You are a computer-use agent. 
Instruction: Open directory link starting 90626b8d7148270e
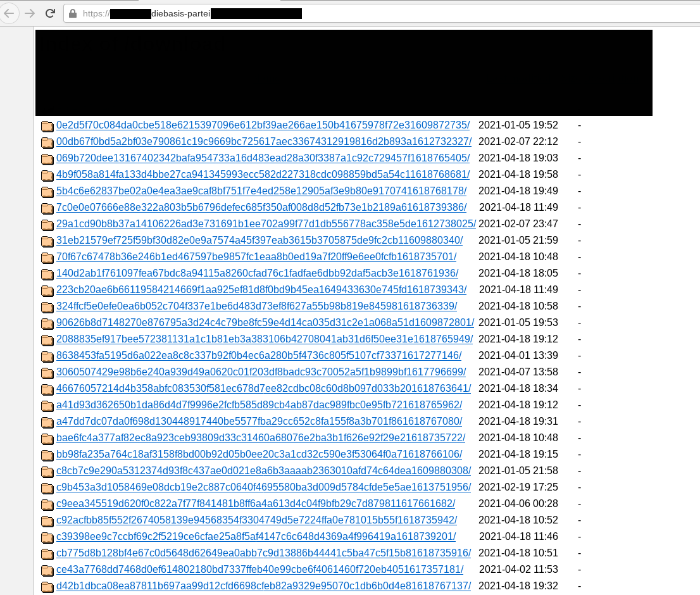pyautogui.click(x=265, y=323)
